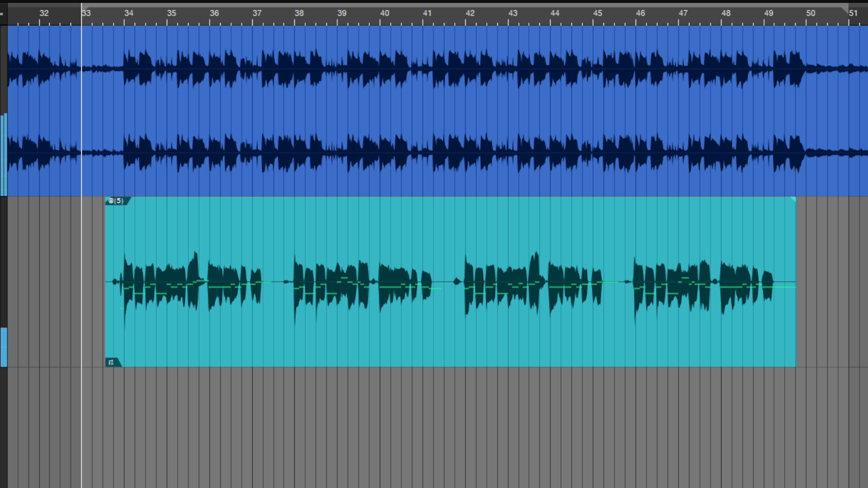Click the loop range bar above the ruler

(x=452, y=5)
